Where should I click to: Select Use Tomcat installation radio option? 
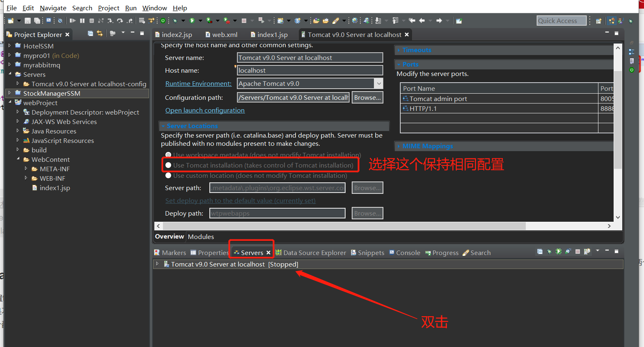(168, 165)
